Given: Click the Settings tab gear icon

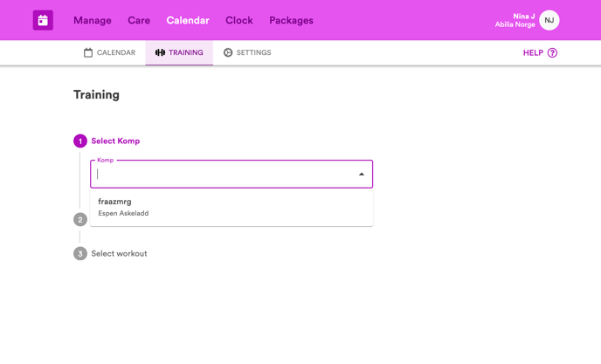Looking at the screenshot, I should (228, 52).
